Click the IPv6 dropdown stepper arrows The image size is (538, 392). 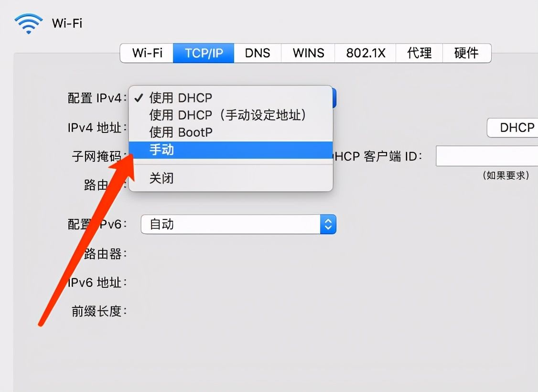coord(328,225)
